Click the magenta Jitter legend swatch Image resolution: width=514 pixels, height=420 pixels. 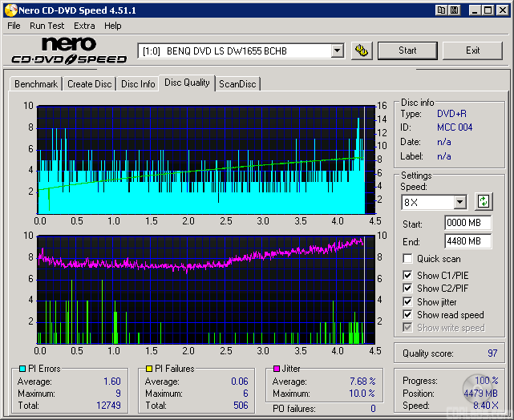pos(277,370)
